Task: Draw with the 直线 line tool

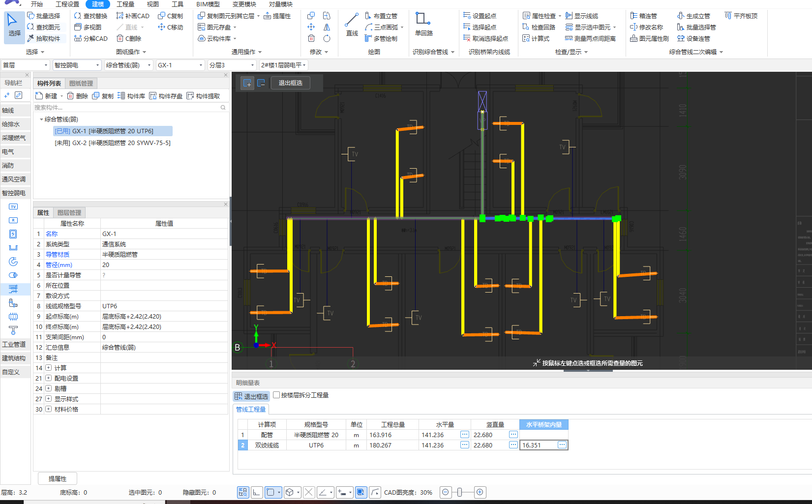Action: (352, 25)
